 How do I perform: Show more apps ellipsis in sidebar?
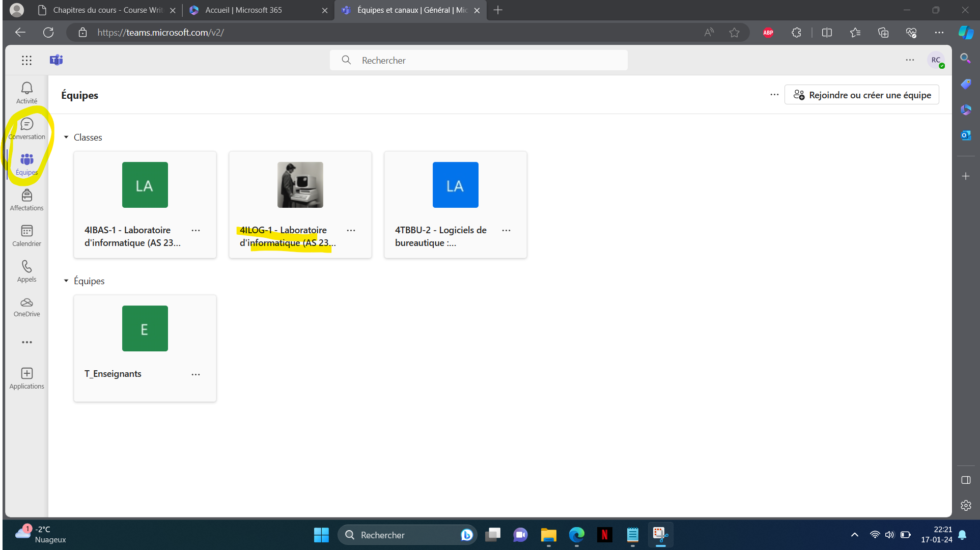pos(26,342)
